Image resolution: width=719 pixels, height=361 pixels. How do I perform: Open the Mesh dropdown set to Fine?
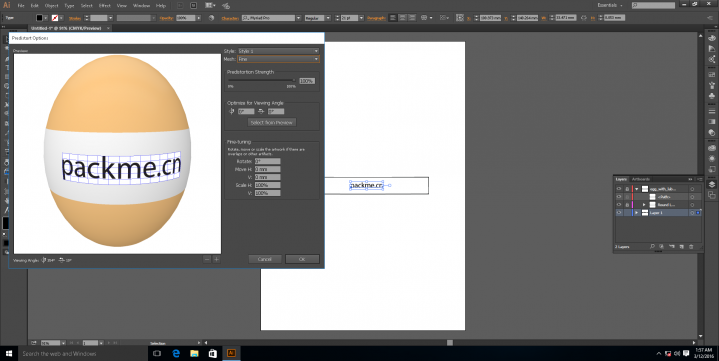(x=278, y=59)
